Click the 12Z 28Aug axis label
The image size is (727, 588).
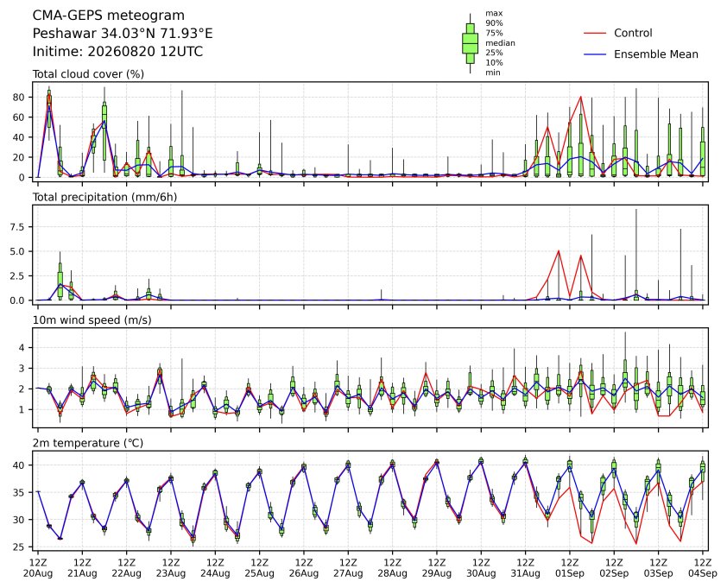coord(393,568)
